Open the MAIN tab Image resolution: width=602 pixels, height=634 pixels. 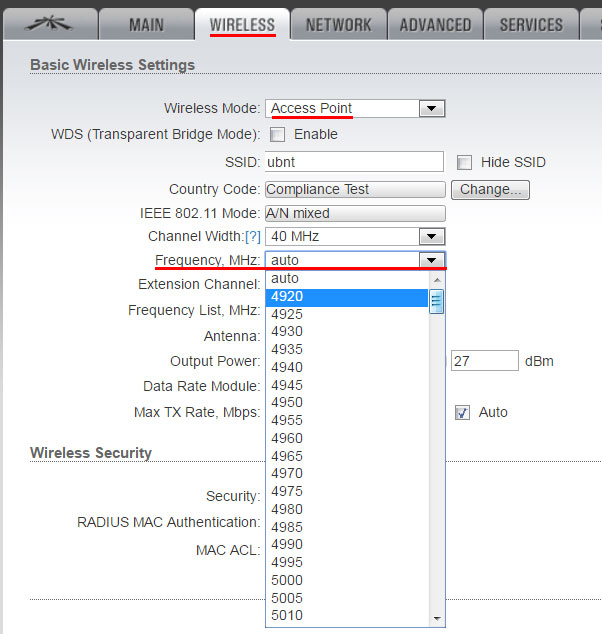tap(146, 25)
